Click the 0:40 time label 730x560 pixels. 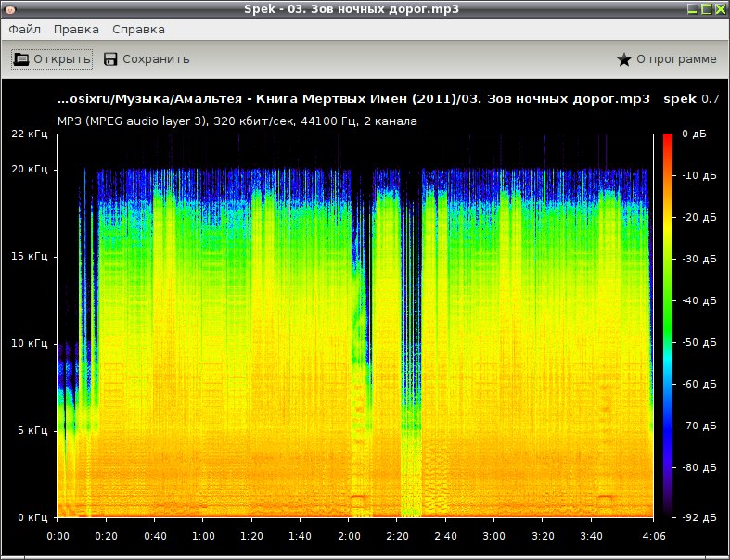155,536
